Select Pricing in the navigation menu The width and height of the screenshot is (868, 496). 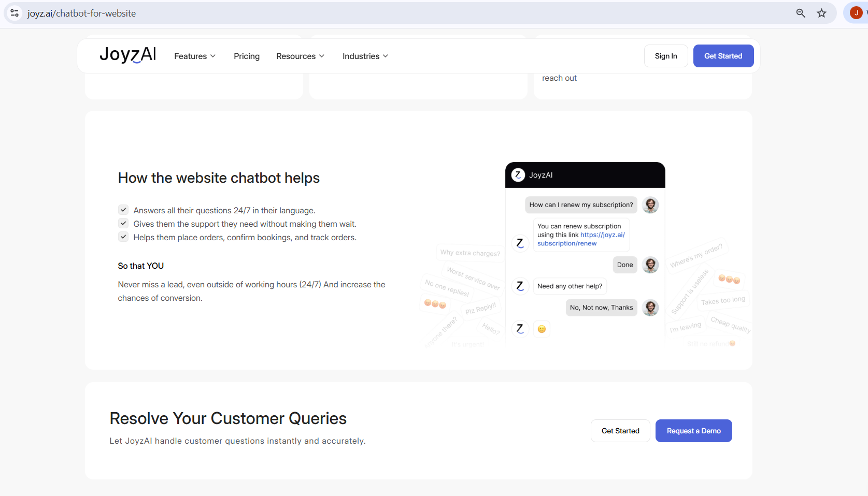pos(247,56)
